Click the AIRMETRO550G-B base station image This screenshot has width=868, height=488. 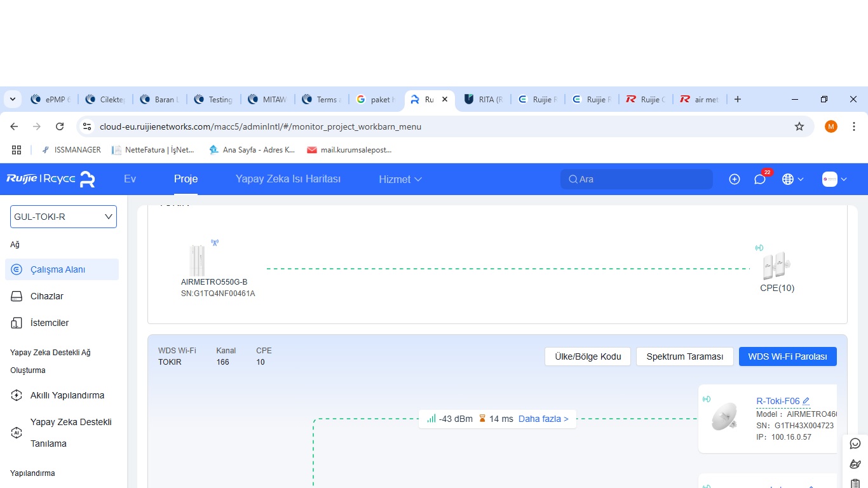pos(197,260)
